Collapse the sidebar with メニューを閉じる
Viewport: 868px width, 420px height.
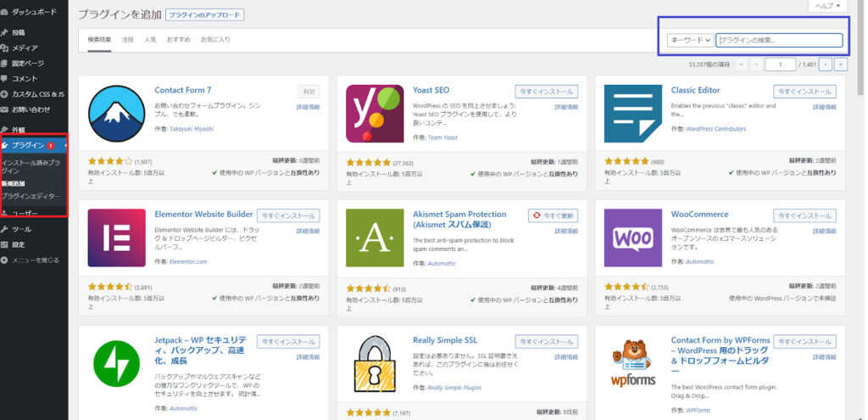pos(34,260)
